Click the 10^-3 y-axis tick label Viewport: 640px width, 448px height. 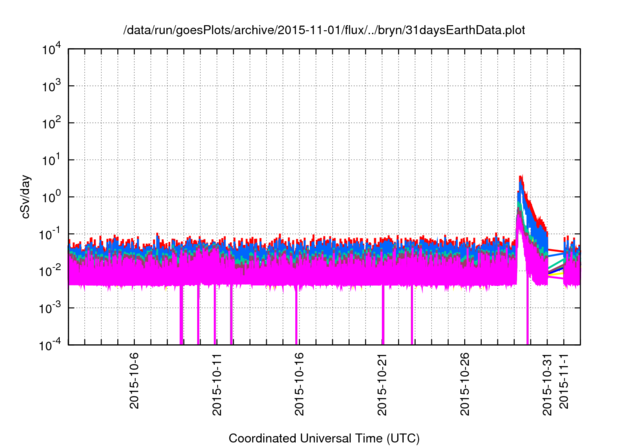pyautogui.click(x=51, y=308)
